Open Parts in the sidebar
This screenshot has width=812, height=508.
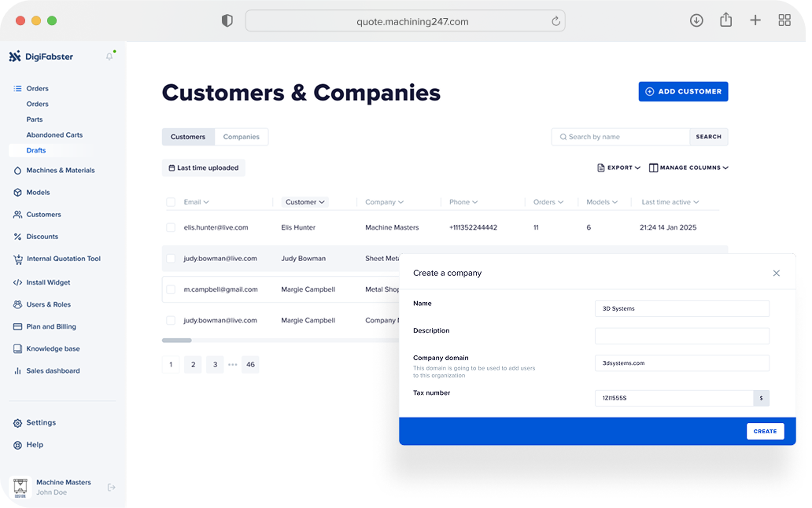click(35, 120)
